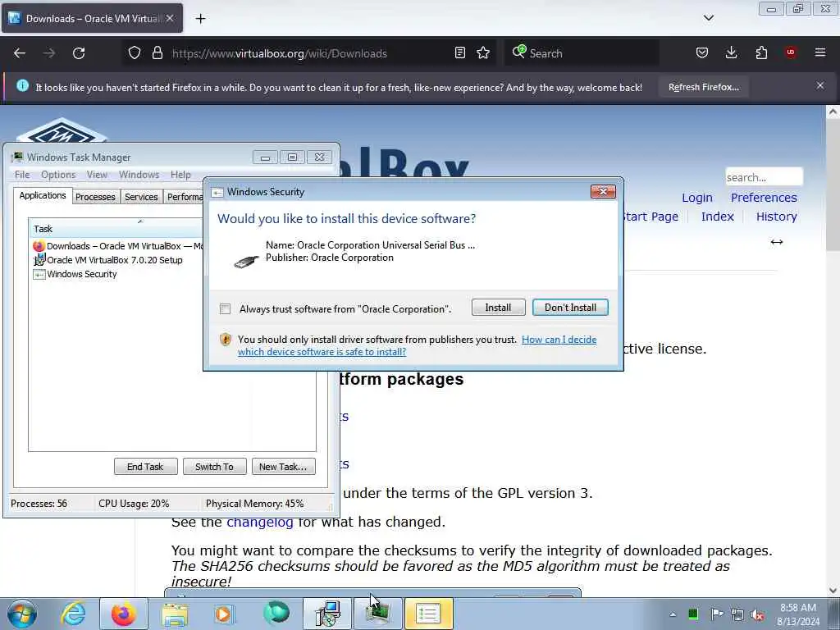The width and height of the screenshot is (840, 630).
Task: Open Help menu in Task Manager
Action: click(180, 175)
